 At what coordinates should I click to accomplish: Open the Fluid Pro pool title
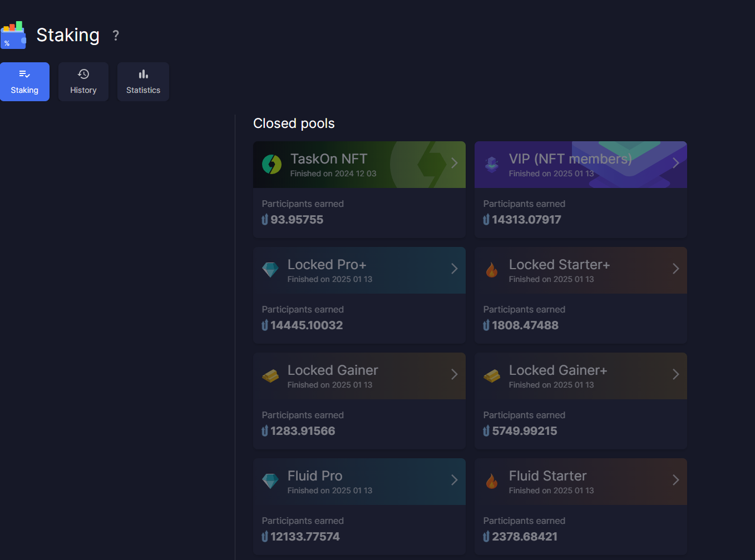point(315,476)
